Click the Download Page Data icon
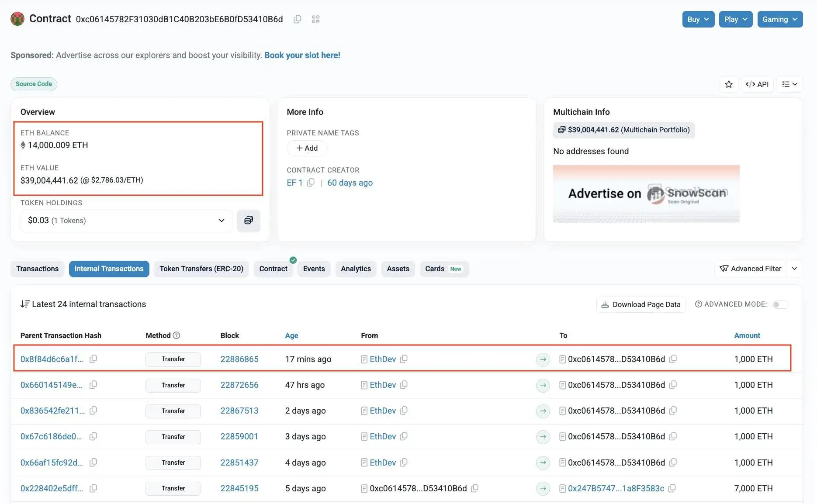 coord(606,304)
